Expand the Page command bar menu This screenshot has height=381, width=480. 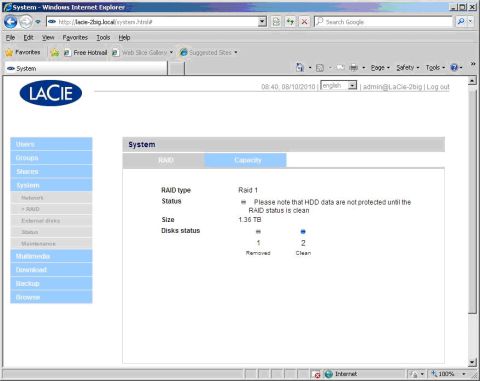(380, 68)
